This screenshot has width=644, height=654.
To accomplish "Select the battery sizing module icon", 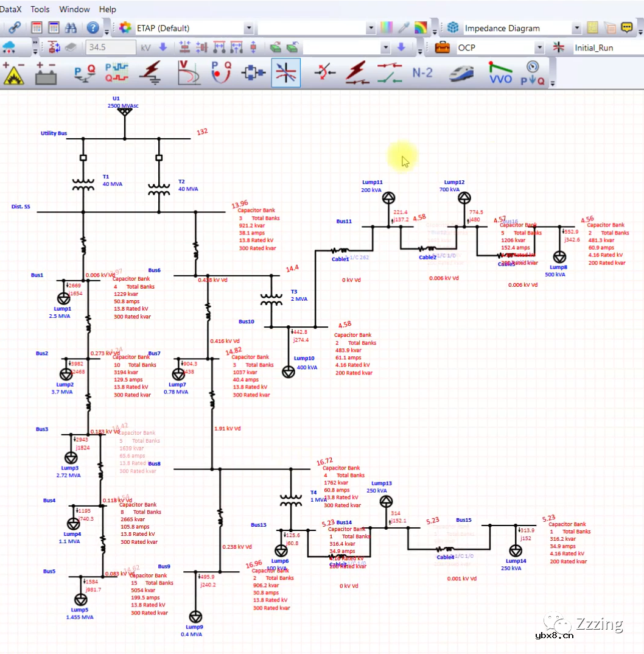I will 46,73.
